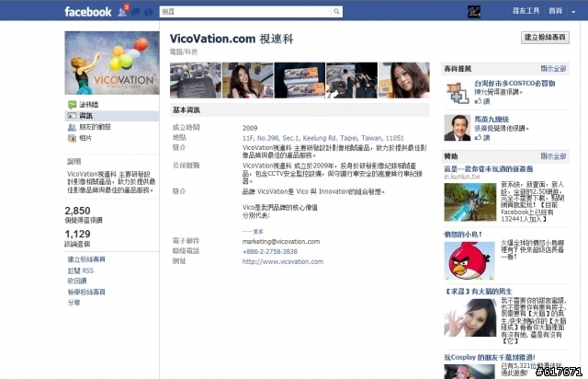Image resolution: width=588 pixels, height=379 pixels.
Task: Click the VicoVation.com page title
Action: [232, 39]
